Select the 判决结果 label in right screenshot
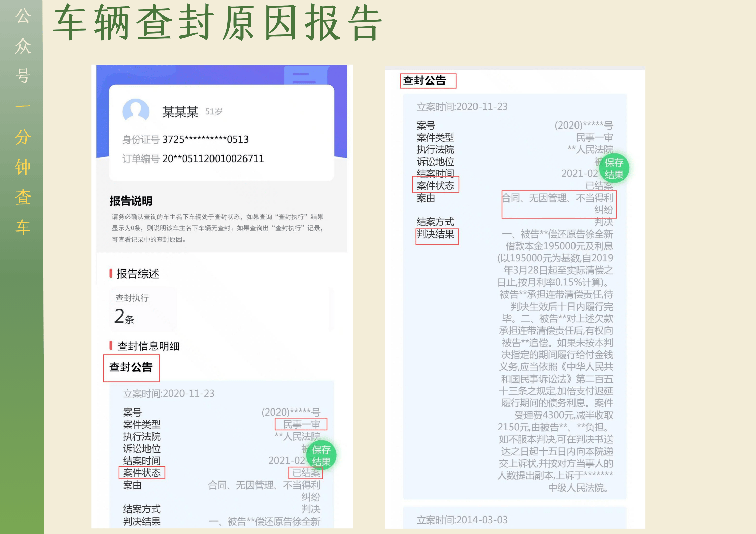The width and height of the screenshot is (756, 534). 435,234
